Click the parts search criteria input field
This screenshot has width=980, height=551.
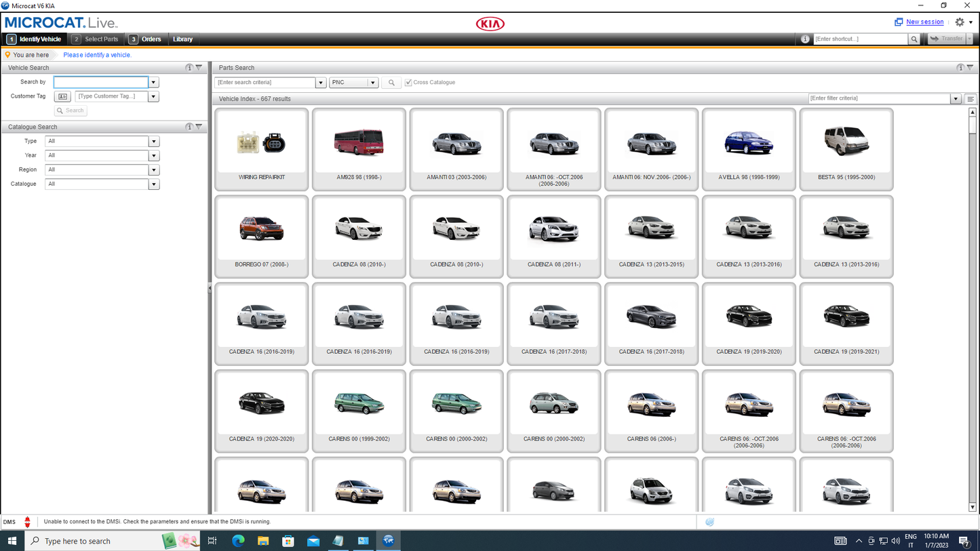(x=265, y=83)
